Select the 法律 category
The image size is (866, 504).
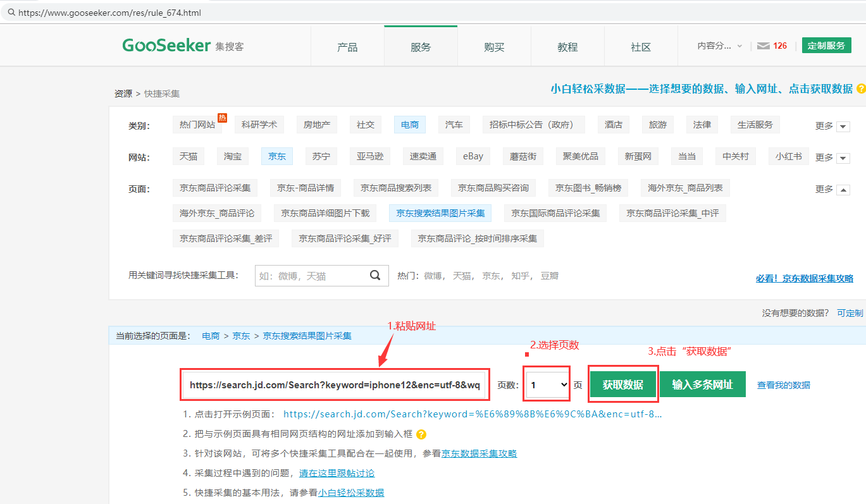pyautogui.click(x=702, y=125)
